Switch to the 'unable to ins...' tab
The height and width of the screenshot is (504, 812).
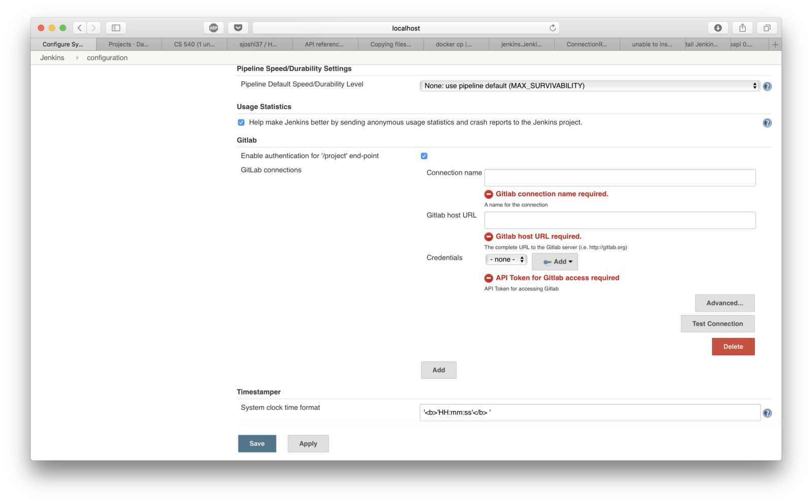pyautogui.click(x=652, y=45)
